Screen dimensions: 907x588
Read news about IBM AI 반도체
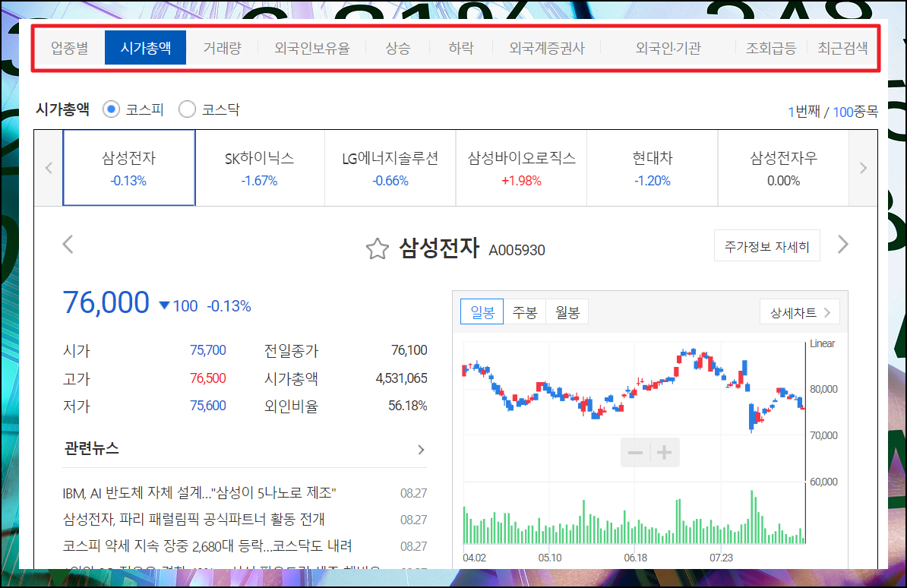[x=200, y=493]
